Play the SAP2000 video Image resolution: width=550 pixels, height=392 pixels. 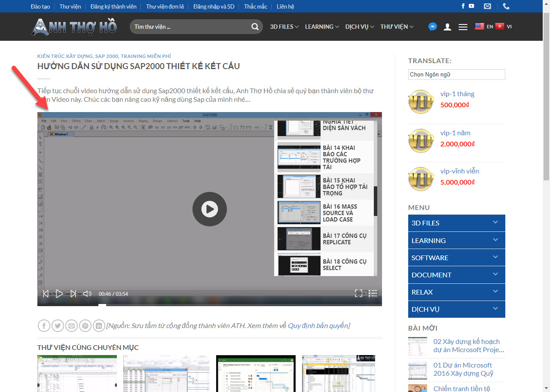209,209
